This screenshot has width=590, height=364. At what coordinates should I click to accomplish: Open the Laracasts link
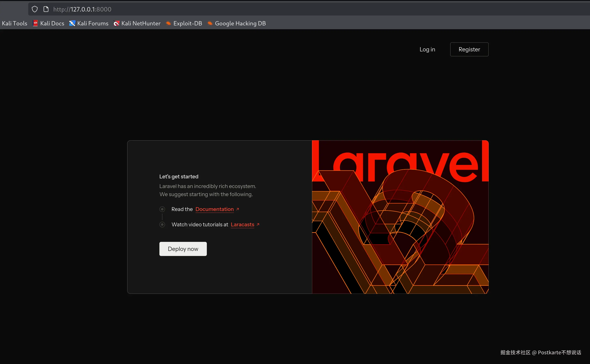(x=242, y=224)
